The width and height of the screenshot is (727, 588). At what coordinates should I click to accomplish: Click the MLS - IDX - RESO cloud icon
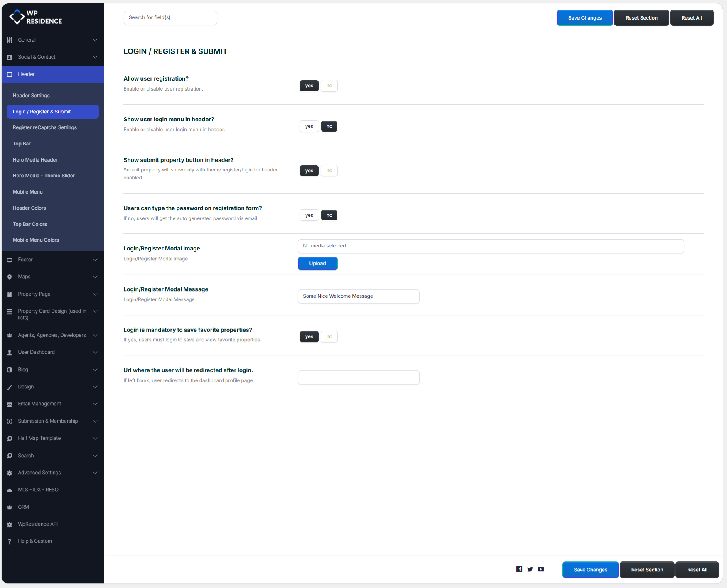[10, 490]
